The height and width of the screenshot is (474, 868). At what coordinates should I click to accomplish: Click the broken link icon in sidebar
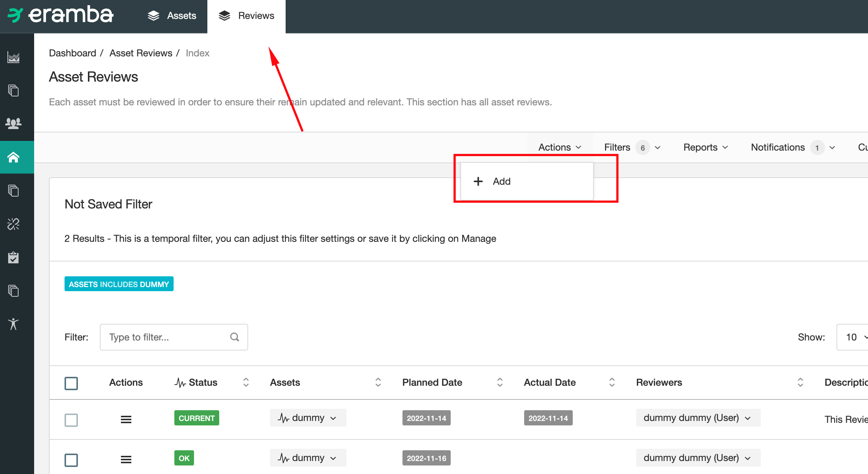[13, 224]
